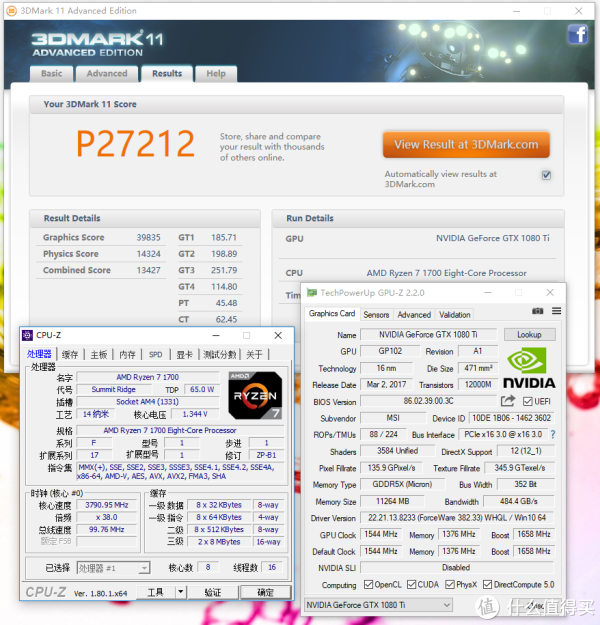
Task: Switch to the Basic tab in 3DMark
Action: point(52,74)
